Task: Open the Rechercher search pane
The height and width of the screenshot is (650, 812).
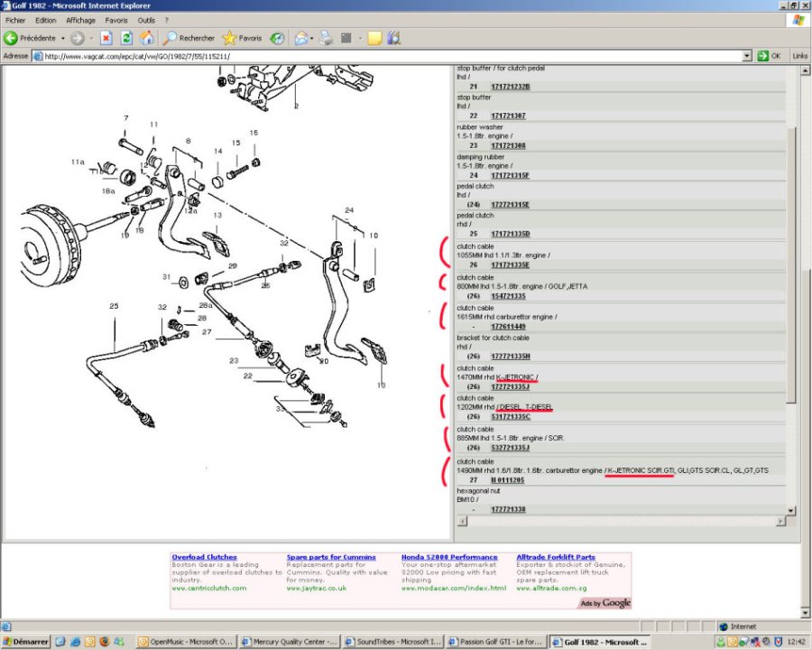Action: click(x=189, y=38)
